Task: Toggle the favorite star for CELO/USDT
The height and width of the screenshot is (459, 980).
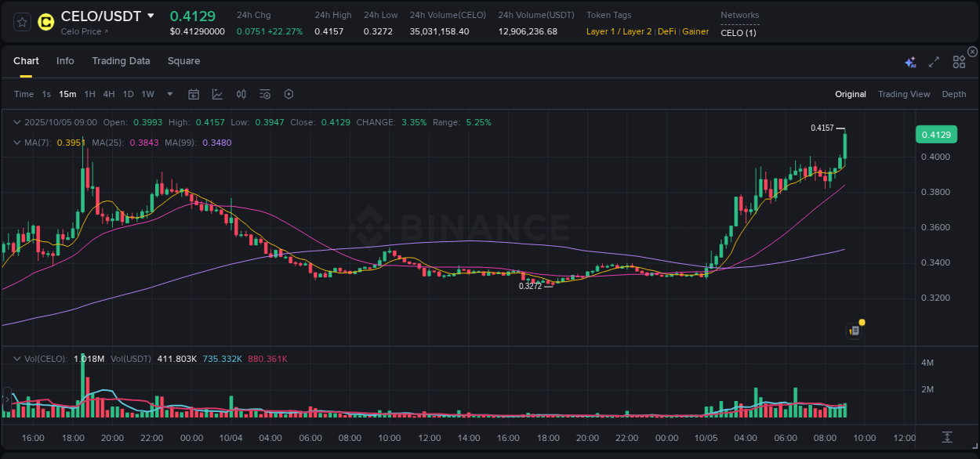Action: [x=22, y=23]
